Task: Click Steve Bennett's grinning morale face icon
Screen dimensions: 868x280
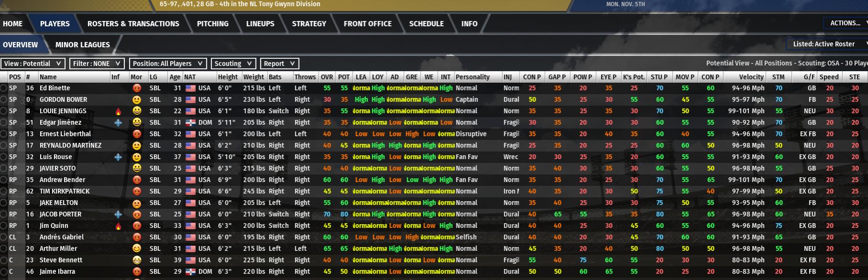Action: pyautogui.click(x=137, y=260)
